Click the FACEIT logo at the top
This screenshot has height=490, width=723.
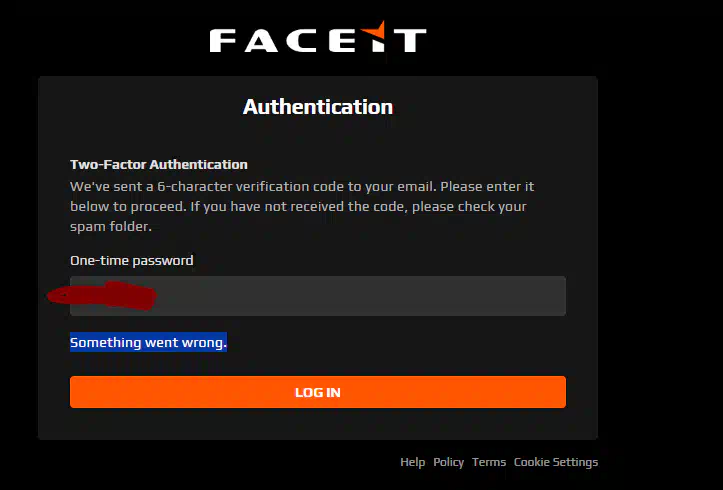[317, 39]
